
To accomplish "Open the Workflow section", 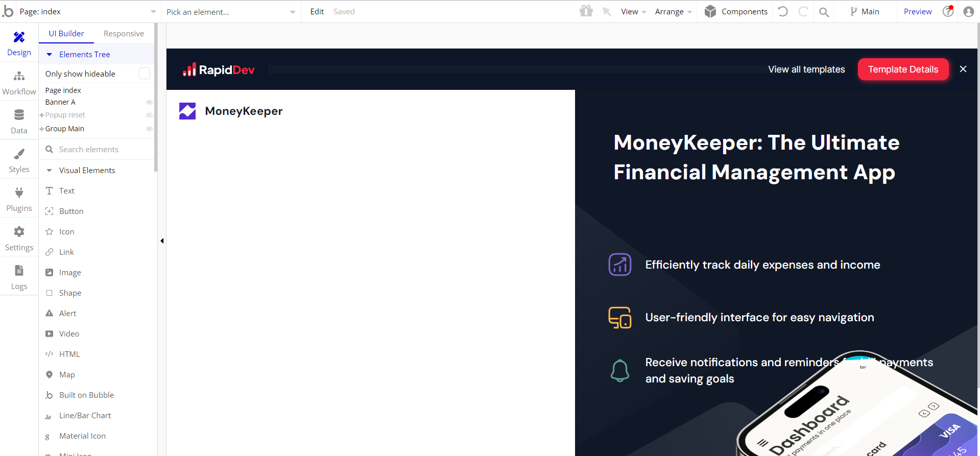I will 19,82.
